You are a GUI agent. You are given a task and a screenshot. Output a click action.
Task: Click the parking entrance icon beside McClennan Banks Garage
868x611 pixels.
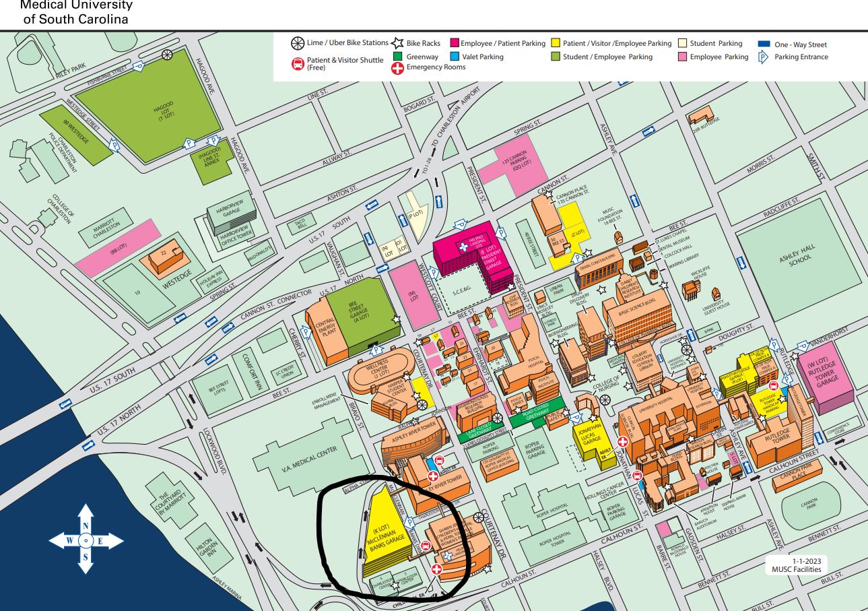409,521
